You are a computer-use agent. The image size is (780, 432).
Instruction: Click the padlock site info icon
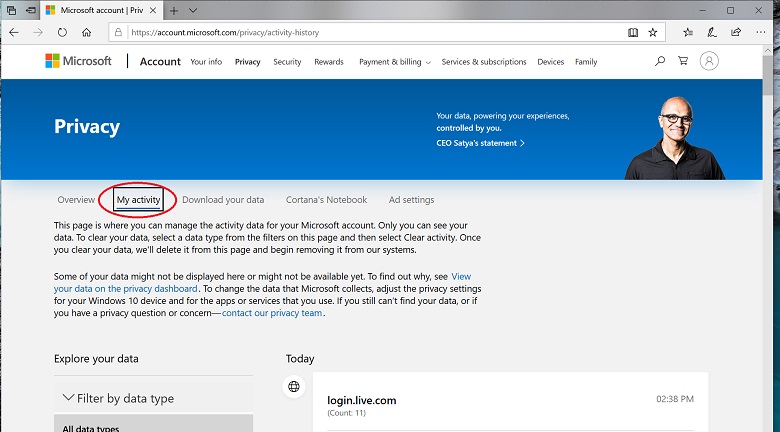118,32
